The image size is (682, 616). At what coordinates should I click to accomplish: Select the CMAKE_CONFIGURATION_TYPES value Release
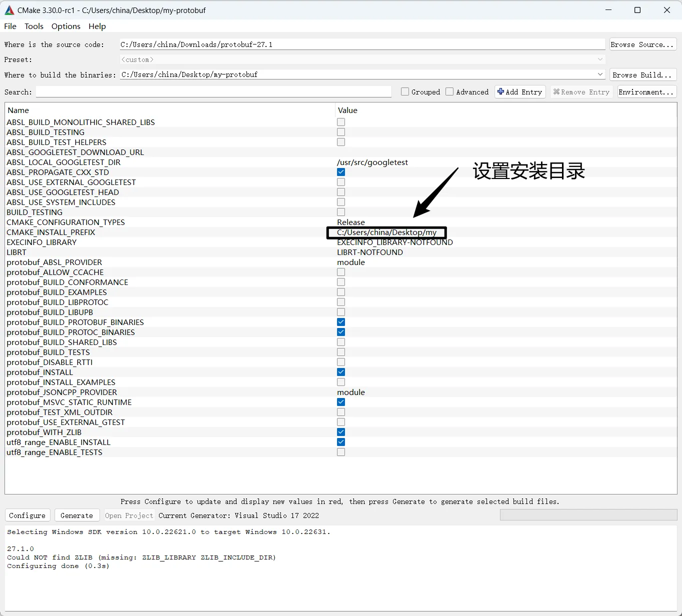click(x=351, y=222)
